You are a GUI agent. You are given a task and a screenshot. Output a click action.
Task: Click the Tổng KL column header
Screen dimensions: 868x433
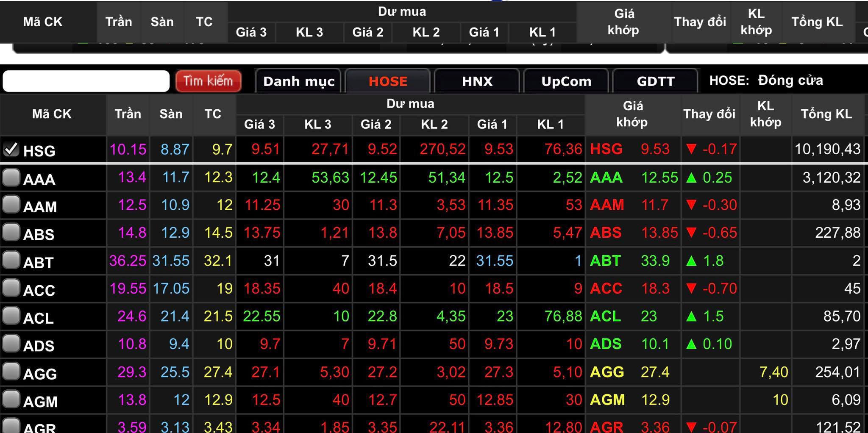tap(826, 114)
